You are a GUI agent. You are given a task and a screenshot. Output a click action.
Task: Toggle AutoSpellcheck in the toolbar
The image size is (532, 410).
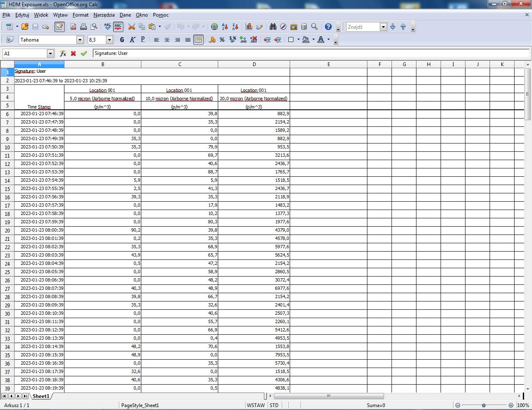tap(118, 27)
